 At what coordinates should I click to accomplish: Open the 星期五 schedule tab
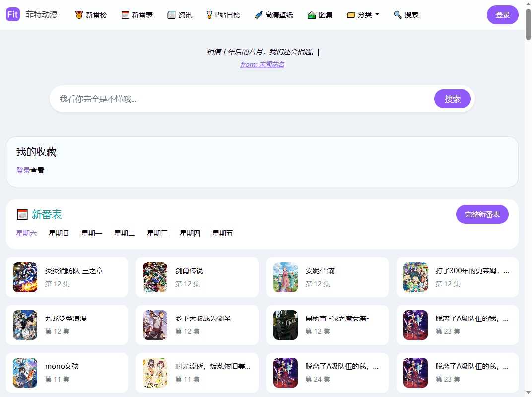click(222, 233)
